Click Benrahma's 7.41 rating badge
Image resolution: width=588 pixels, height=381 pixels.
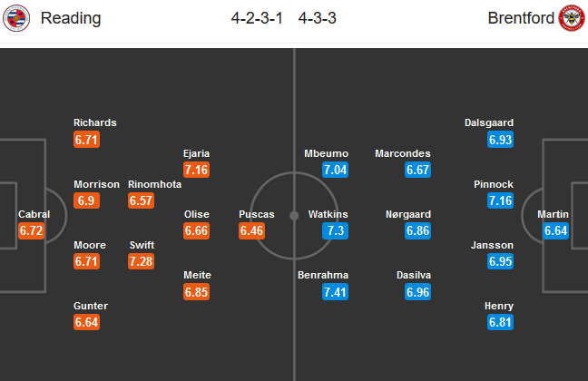[x=335, y=292]
